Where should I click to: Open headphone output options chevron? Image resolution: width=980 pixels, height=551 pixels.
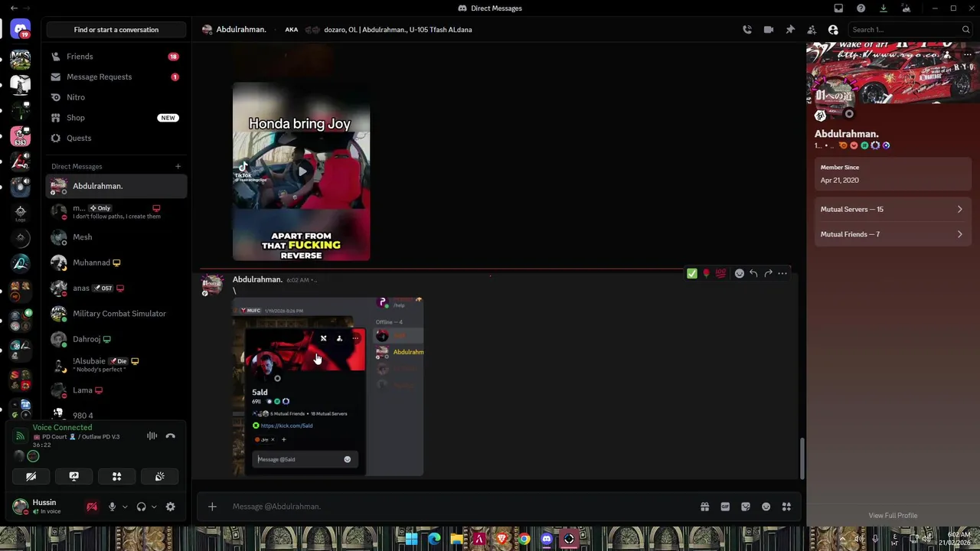coord(154,507)
